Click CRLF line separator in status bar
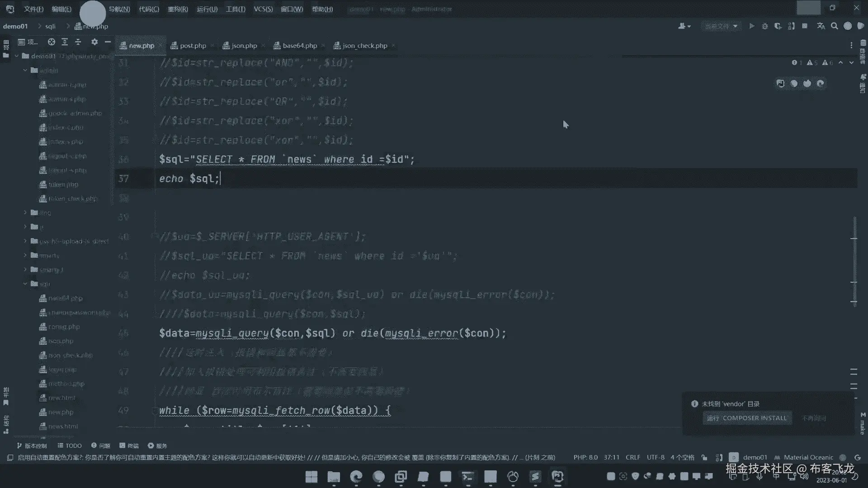The image size is (868, 488). 632,457
